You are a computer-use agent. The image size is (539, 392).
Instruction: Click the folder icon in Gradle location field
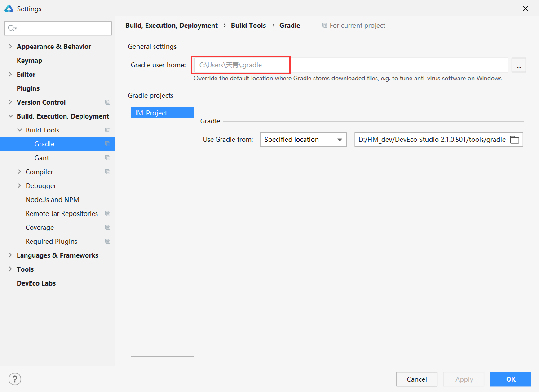coord(515,140)
